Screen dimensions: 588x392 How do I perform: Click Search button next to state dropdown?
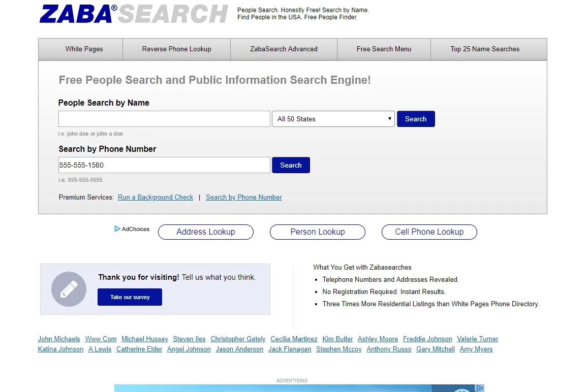click(x=416, y=119)
